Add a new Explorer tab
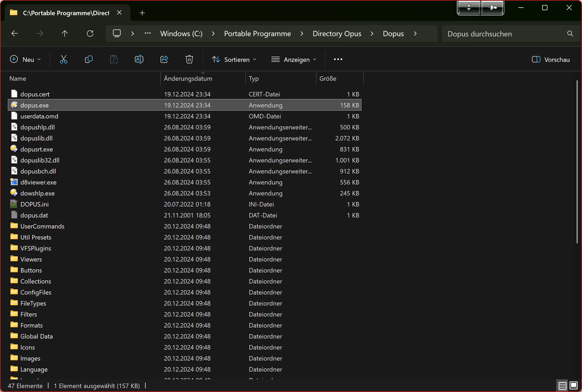Screen dimensions: 582x392 point(142,13)
